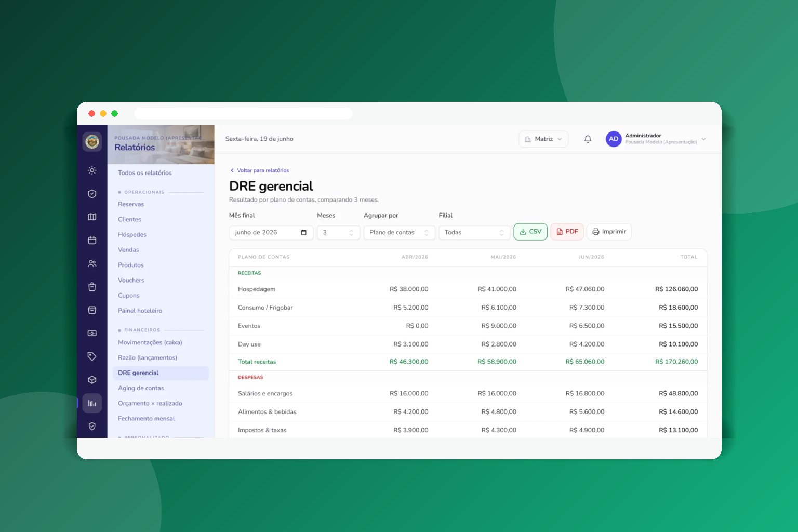Open the calendar icon in the sidebar
This screenshot has height=532, width=798.
click(x=92, y=240)
